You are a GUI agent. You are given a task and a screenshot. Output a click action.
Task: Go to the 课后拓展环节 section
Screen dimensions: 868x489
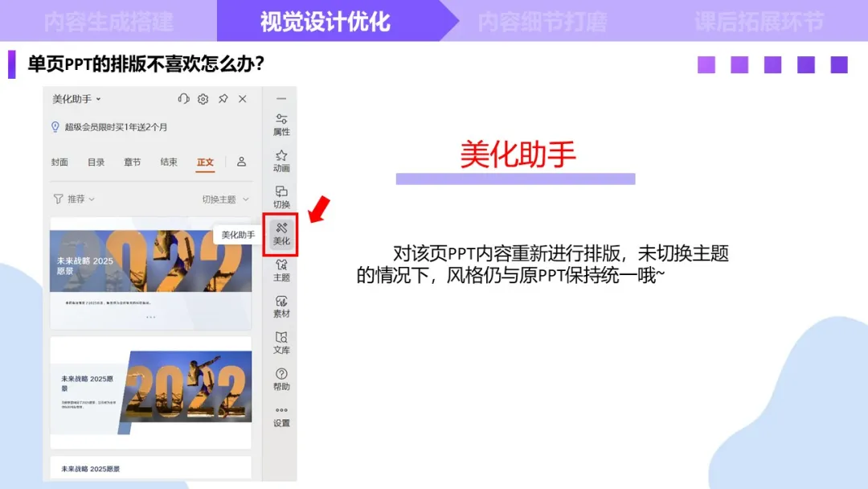tap(759, 22)
